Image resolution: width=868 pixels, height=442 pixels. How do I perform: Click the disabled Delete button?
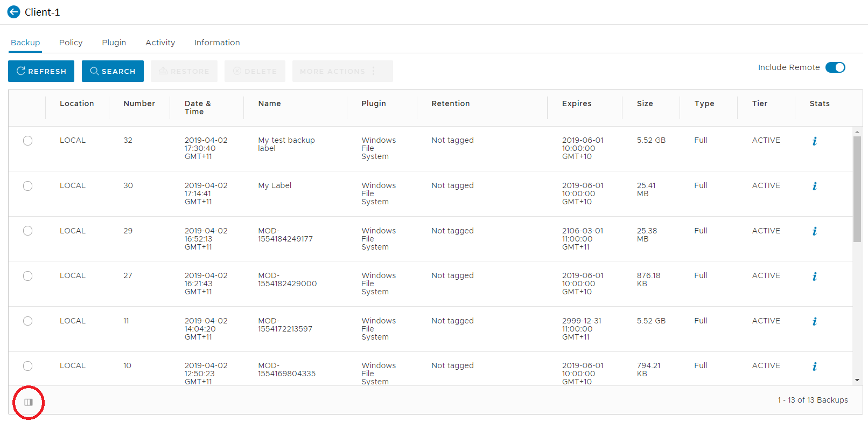click(255, 71)
